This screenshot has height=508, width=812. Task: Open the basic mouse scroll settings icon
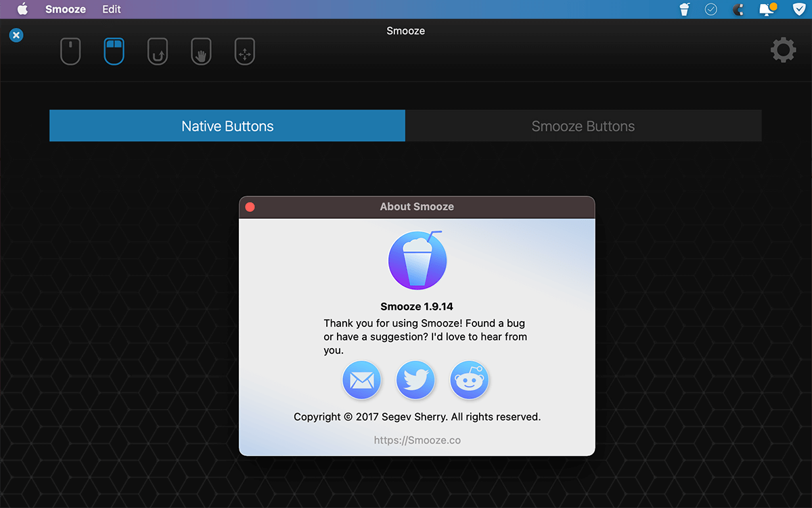tap(70, 51)
